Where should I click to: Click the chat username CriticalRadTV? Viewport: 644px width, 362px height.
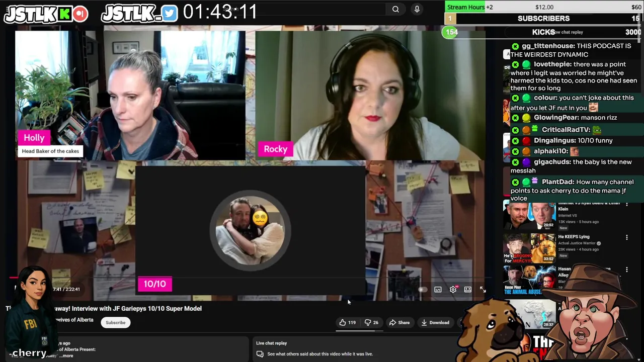pos(566,129)
